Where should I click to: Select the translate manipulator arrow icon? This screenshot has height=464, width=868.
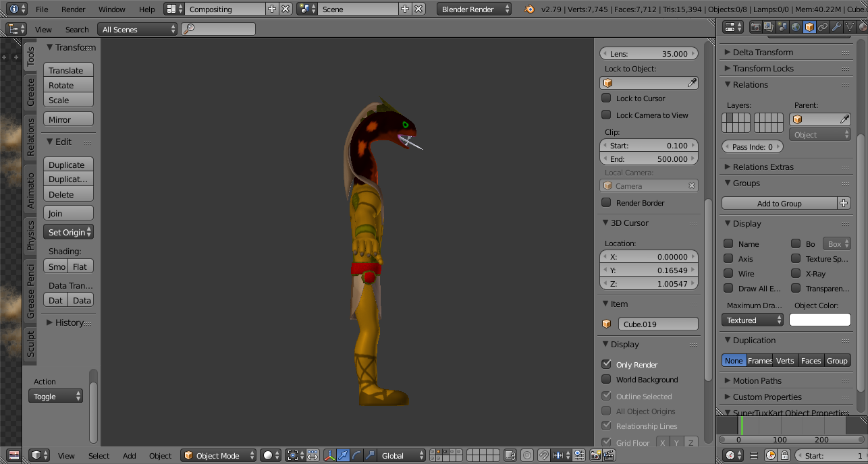click(343, 456)
